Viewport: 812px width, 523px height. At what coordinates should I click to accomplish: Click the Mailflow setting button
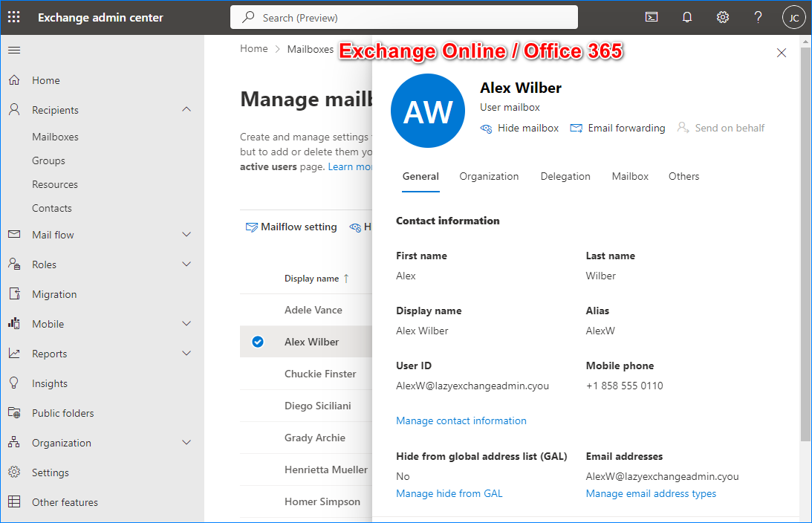click(291, 227)
